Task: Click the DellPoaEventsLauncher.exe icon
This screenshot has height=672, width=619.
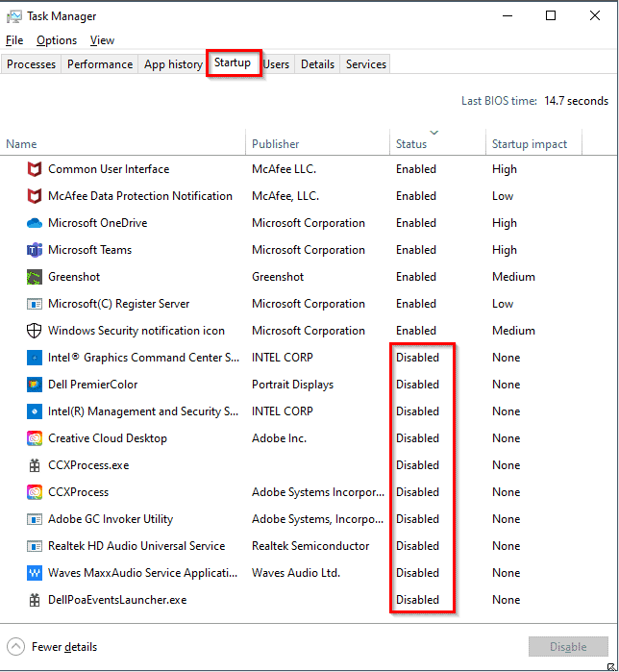Action: click(x=35, y=600)
